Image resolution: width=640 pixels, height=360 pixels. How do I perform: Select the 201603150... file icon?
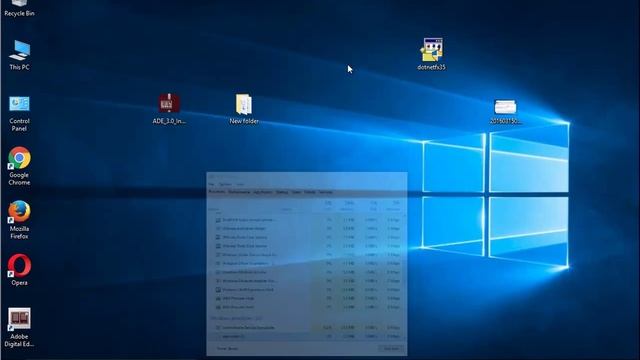(505, 111)
